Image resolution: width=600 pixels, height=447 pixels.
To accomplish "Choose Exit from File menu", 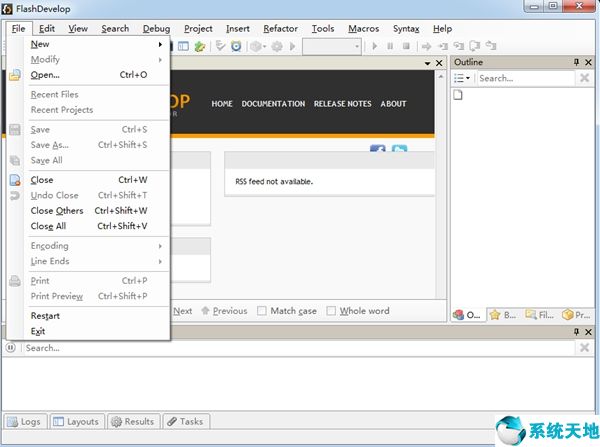I will [x=97, y=331].
